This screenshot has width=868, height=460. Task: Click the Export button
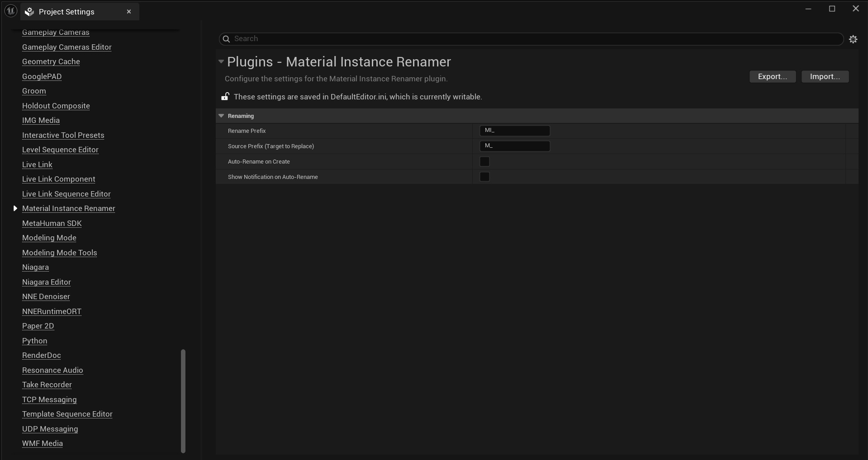(x=772, y=76)
